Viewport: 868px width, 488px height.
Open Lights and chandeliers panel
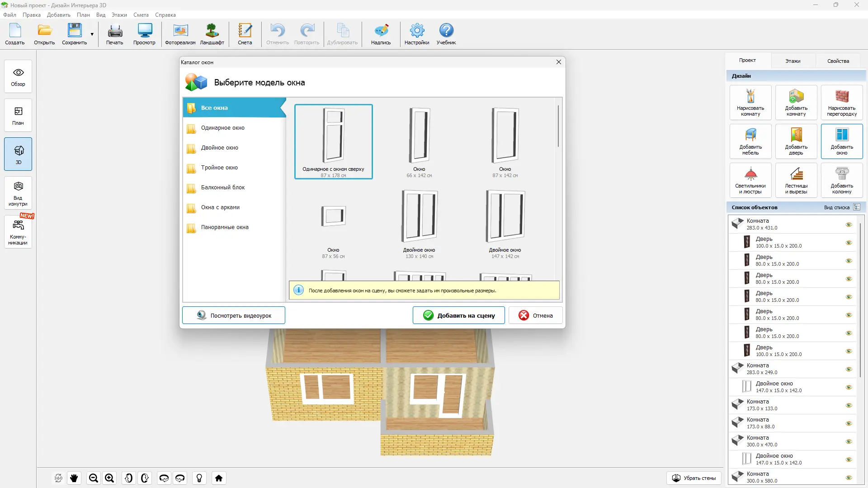(750, 180)
